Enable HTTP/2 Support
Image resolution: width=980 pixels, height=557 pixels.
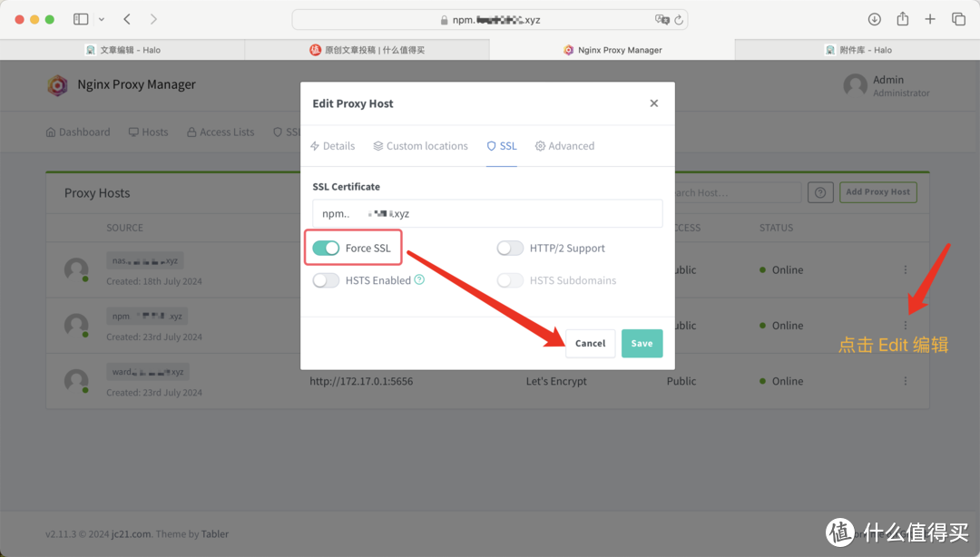click(510, 247)
